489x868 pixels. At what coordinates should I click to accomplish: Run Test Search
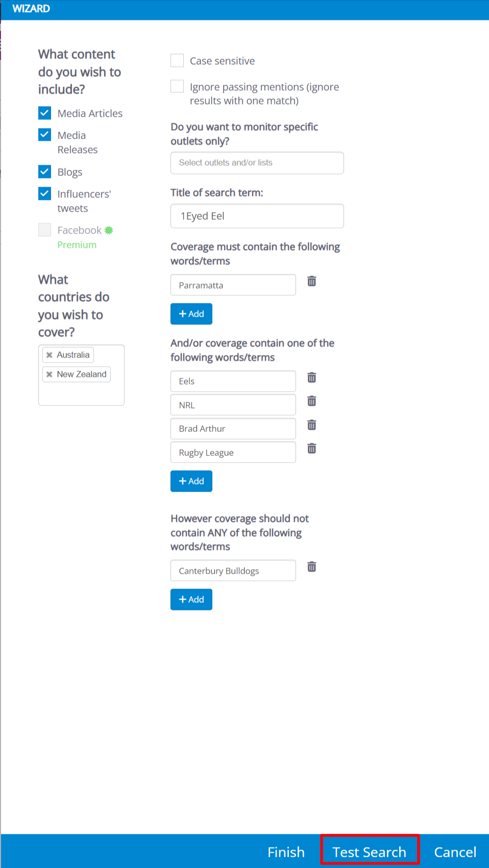click(x=369, y=852)
